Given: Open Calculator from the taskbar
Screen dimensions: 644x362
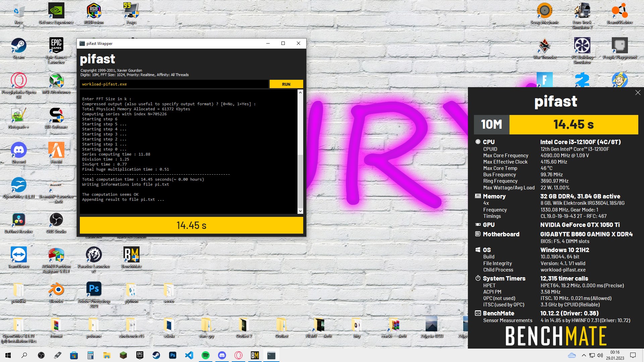Looking at the screenshot, I should point(90,355).
